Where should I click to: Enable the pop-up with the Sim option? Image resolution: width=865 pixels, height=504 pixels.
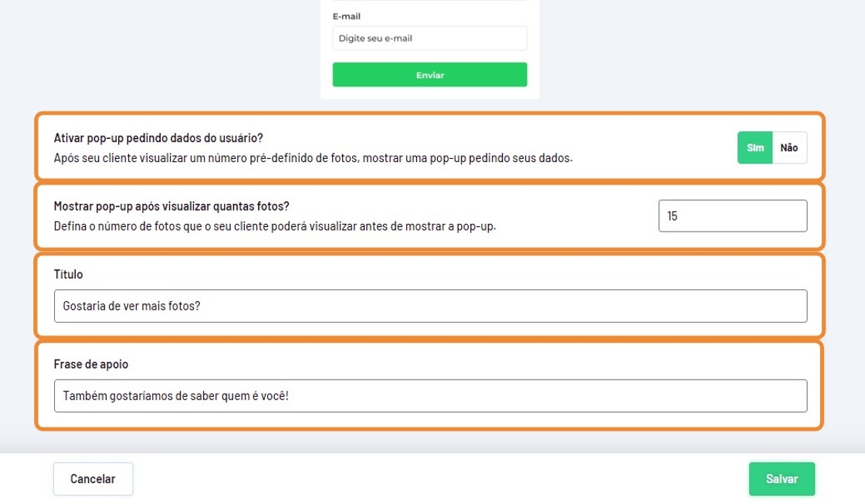click(x=755, y=147)
